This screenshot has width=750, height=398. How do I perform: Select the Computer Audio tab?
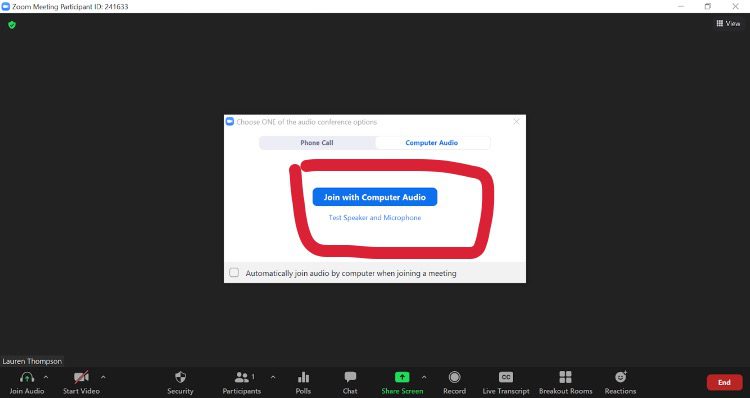point(432,143)
